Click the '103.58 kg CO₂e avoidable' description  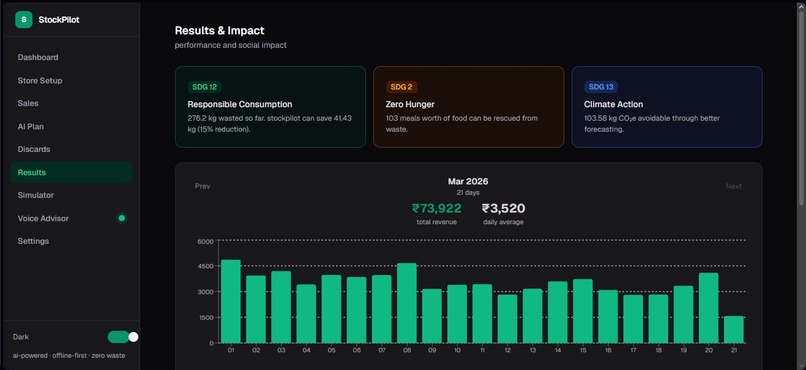[x=652, y=123]
